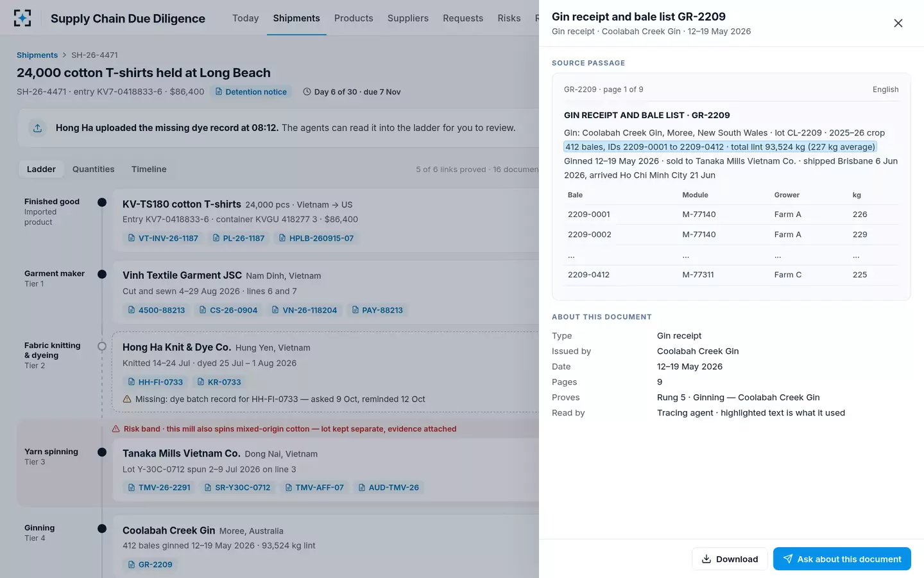This screenshot has width=924, height=578.
Task: Open the Detention notice document chip
Action: pyautogui.click(x=251, y=92)
